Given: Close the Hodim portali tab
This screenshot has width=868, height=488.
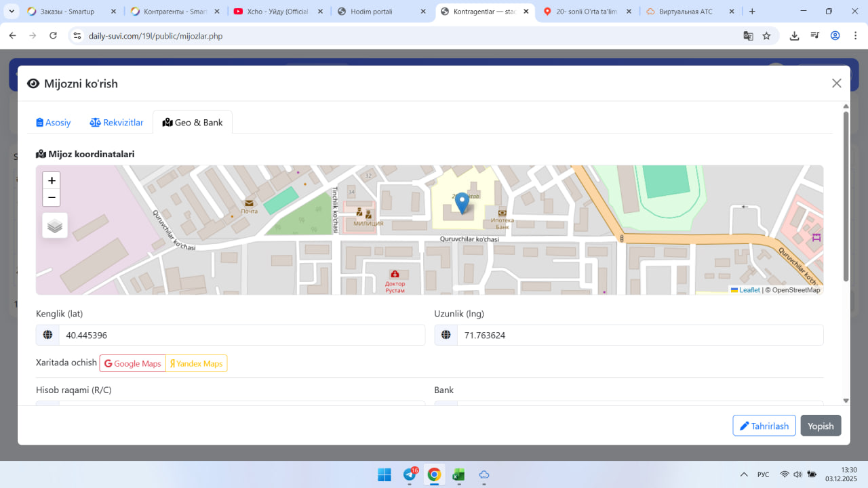Looking at the screenshot, I should (x=422, y=12).
